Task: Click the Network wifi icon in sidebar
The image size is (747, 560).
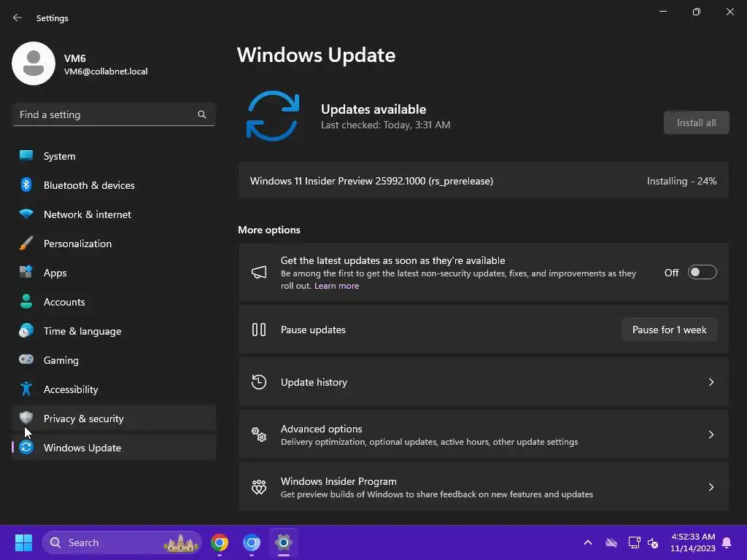Action: (26, 214)
